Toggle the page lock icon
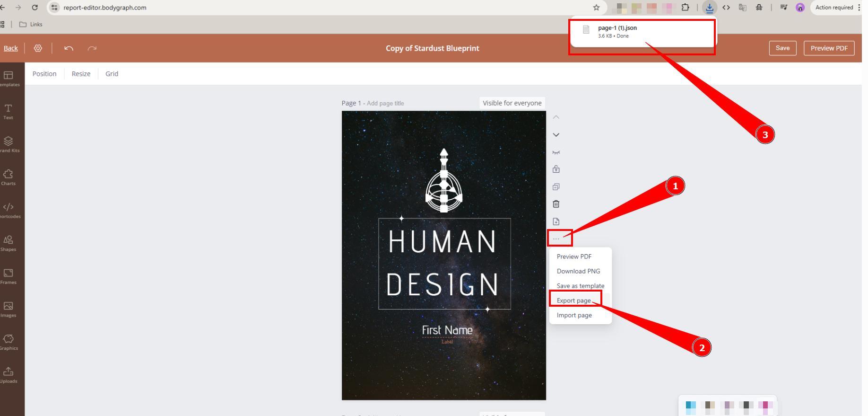868x416 pixels. (x=556, y=169)
